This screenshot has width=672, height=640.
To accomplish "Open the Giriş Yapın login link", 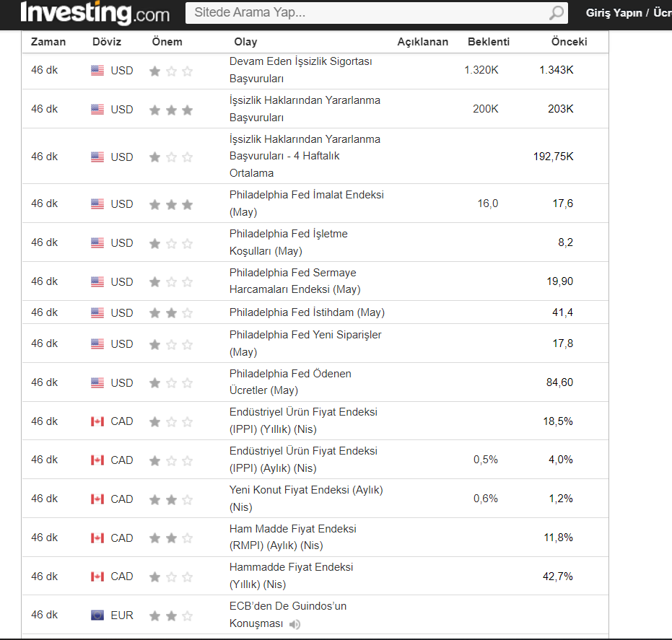I will click(614, 13).
